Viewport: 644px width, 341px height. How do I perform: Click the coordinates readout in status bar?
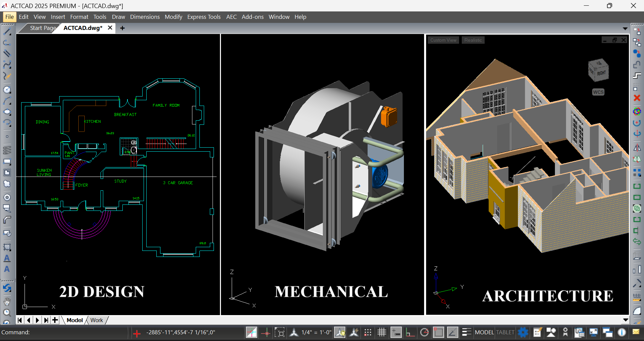(181, 332)
